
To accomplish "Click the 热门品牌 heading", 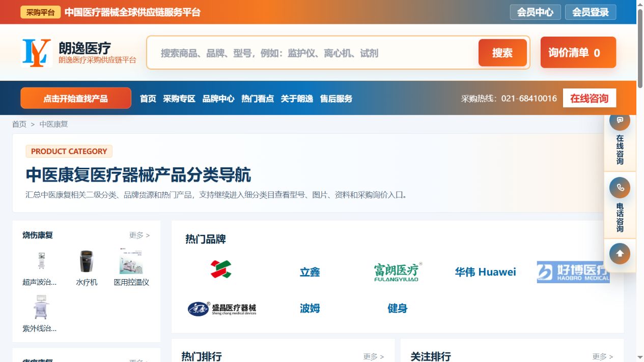I will pyautogui.click(x=206, y=239).
